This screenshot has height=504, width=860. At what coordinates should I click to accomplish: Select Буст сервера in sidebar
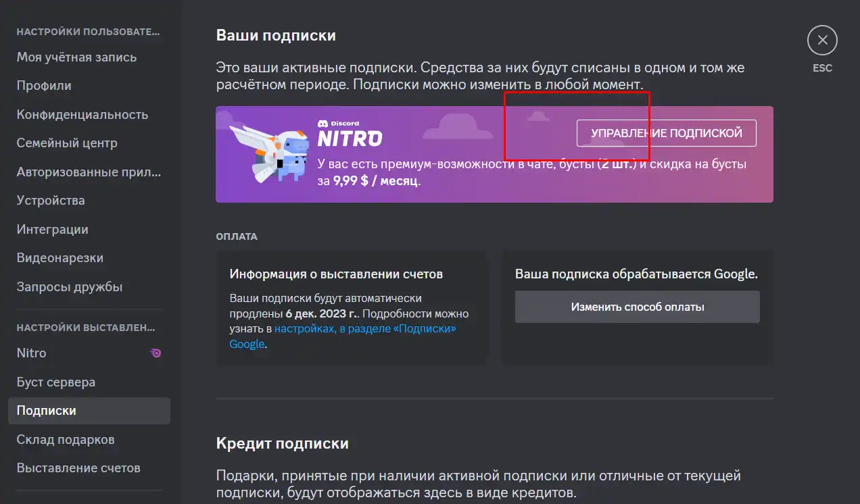pos(56,382)
